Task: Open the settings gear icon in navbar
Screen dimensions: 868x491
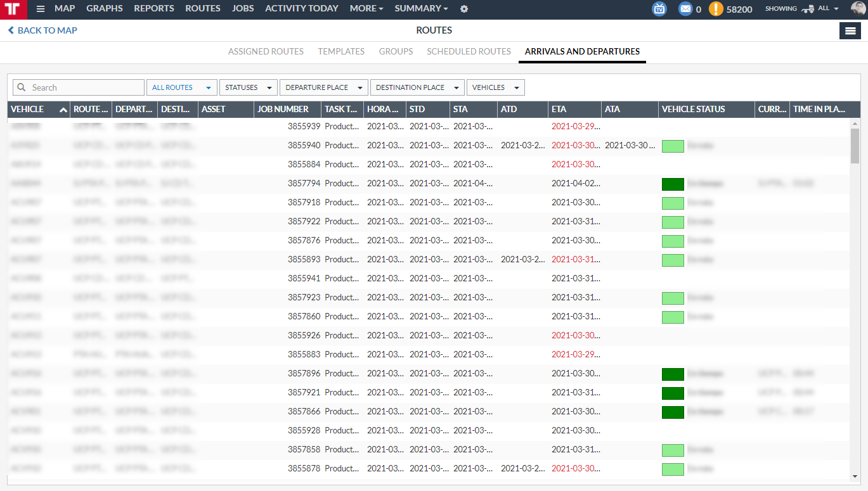Action: [464, 9]
